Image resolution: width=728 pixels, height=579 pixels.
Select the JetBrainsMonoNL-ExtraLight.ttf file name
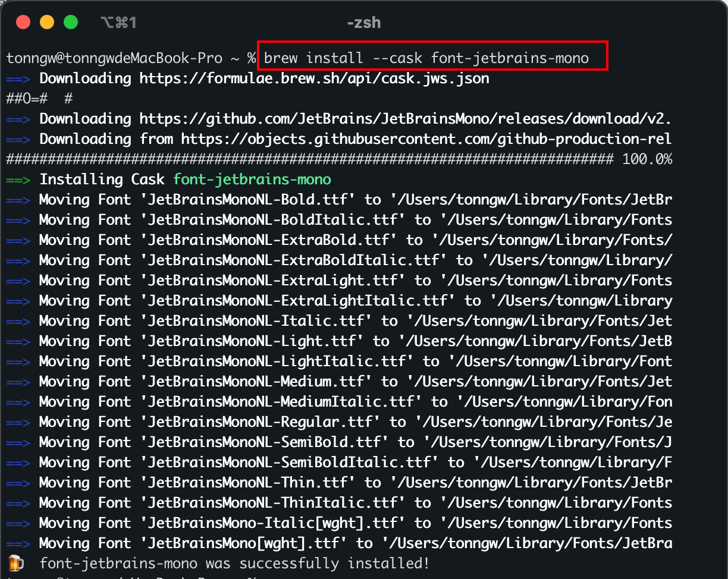272,281
